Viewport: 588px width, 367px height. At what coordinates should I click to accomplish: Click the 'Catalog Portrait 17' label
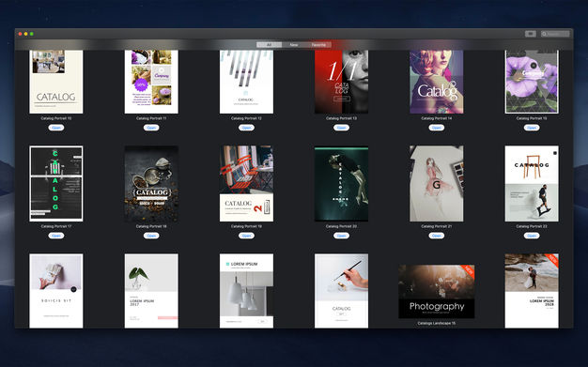tap(56, 226)
